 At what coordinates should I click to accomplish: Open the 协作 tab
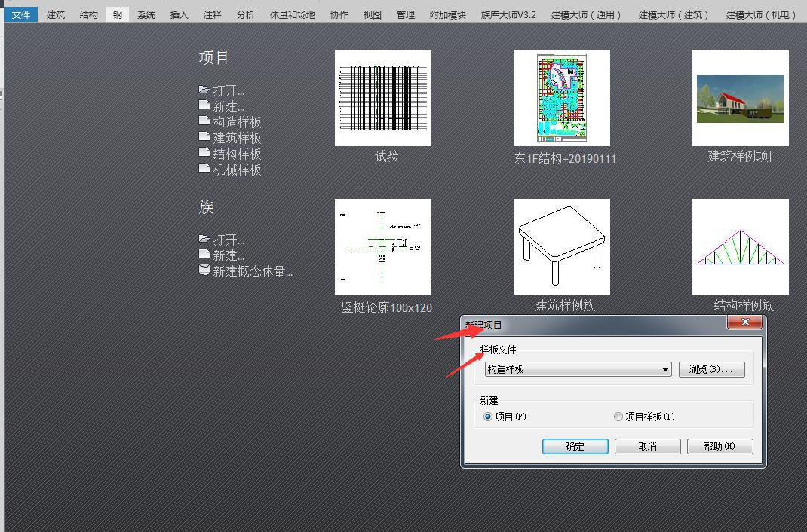click(x=339, y=14)
